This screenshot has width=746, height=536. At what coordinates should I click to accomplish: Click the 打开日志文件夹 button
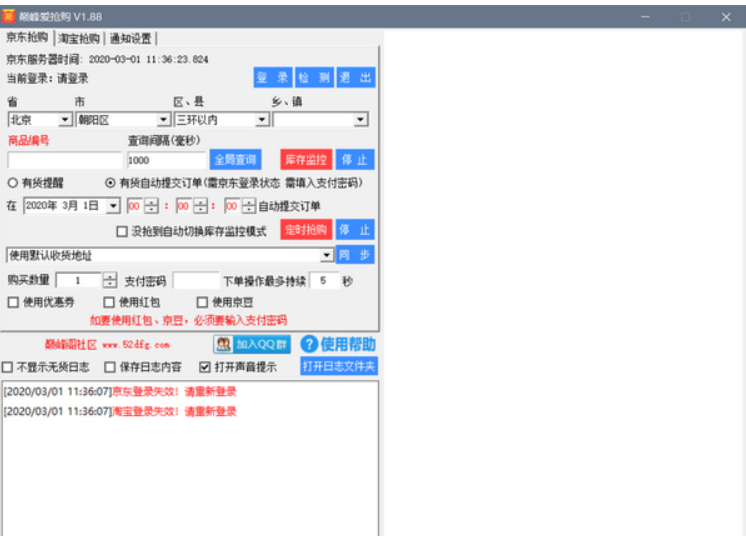339,366
